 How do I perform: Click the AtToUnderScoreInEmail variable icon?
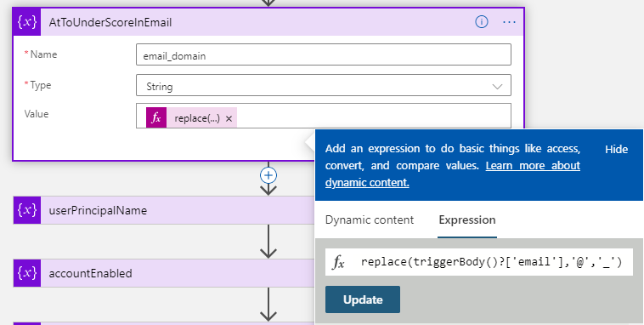[x=27, y=22]
